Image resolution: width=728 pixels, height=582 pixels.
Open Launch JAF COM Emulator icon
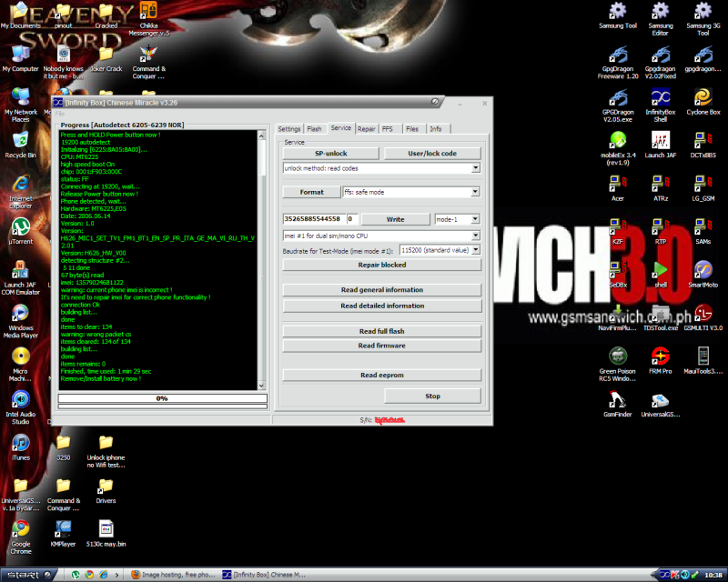click(21, 277)
